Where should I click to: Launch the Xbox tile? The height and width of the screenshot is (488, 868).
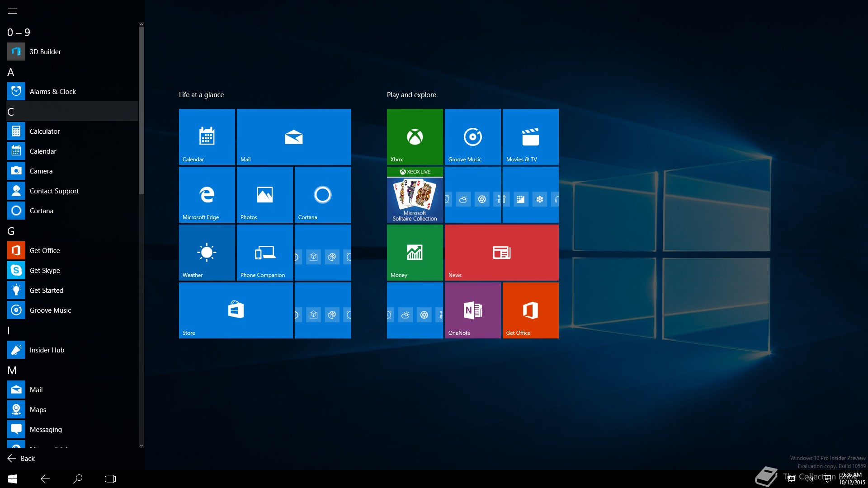[x=415, y=136]
